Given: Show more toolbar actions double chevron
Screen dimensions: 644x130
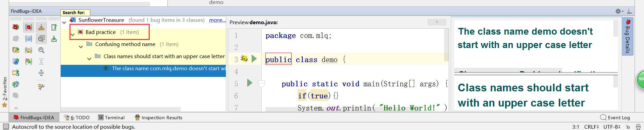Looking at the screenshot, I should pyautogui.click(x=16, y=108).
